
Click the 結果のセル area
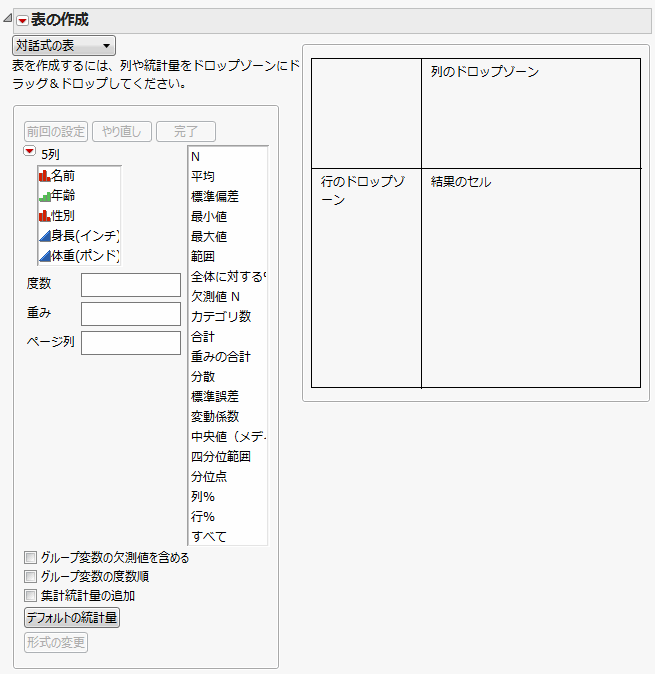531,278
